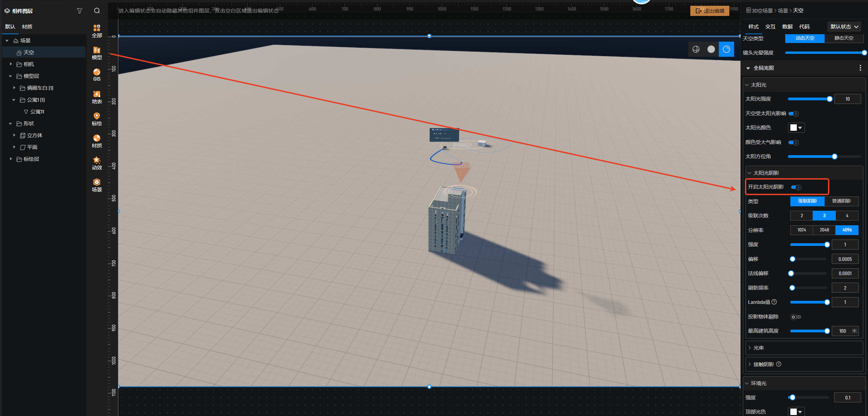The width and height of the screenshot is (868, 416).
Task: Click the search magnifier icon
Action: 97,11
